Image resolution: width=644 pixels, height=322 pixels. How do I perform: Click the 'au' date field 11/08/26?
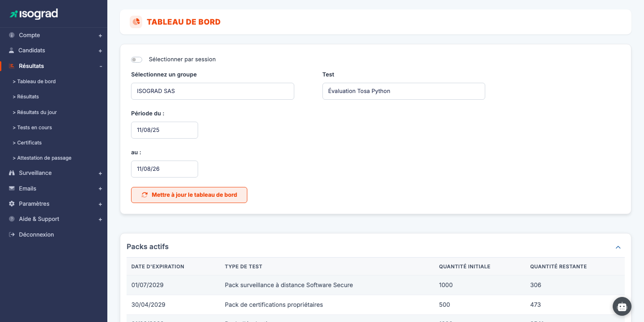(165, 169)
